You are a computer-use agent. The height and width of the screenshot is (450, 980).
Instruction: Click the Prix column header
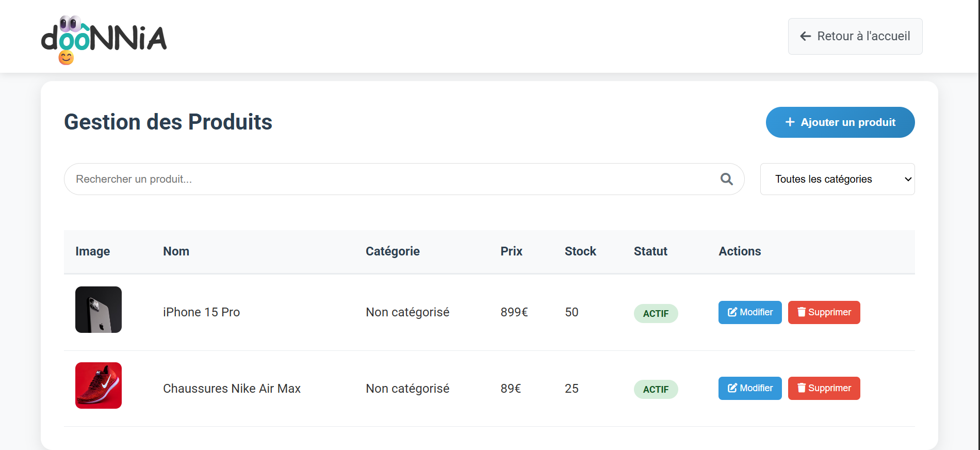click(511, 251)
